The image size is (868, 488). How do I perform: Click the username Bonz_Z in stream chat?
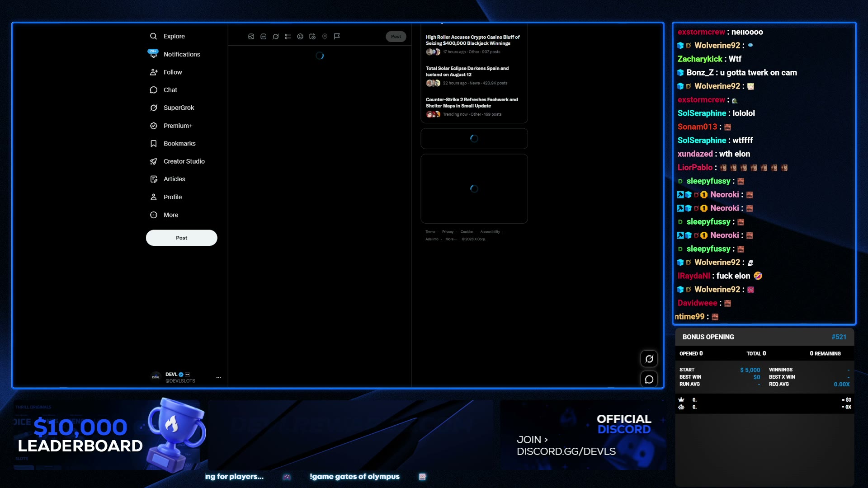[x=700, y=72]
